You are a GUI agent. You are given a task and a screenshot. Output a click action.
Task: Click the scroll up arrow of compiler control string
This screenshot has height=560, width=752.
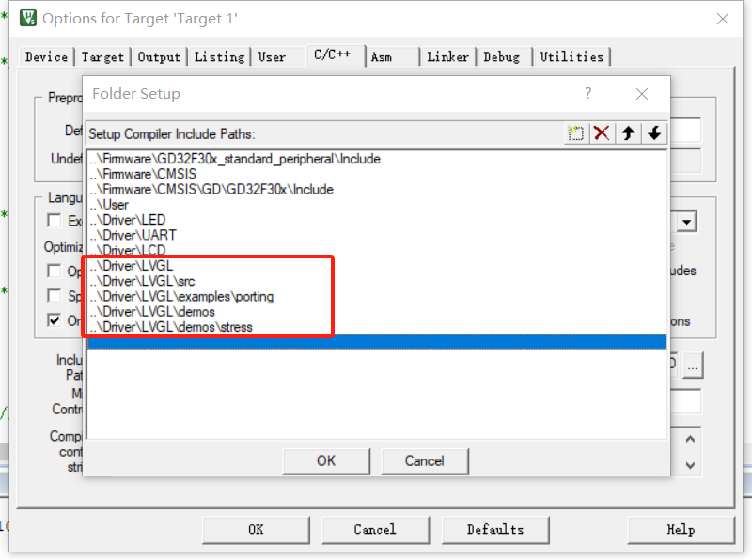click(x=690, y=439)
